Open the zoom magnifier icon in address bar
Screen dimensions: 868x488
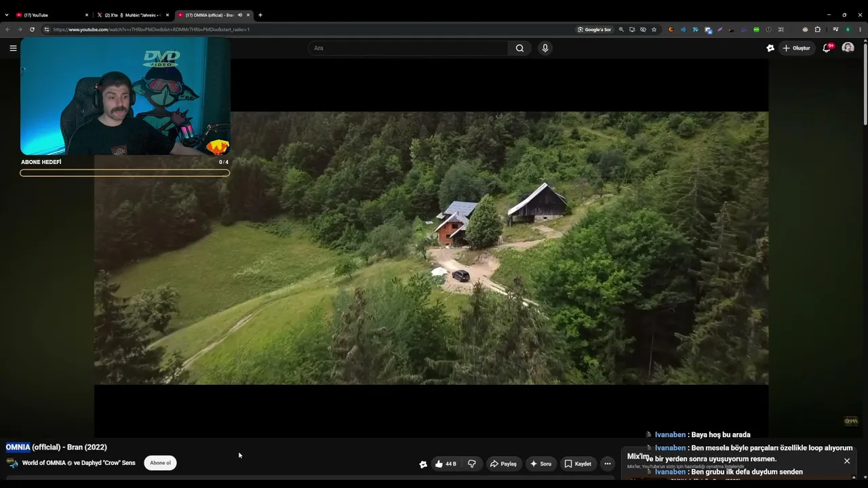[x=621, y=29]
